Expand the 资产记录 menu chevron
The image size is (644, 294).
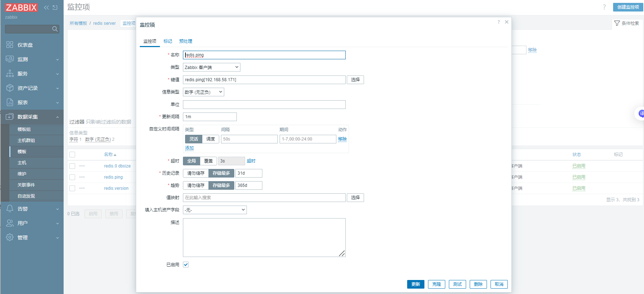tap(57, 88)
